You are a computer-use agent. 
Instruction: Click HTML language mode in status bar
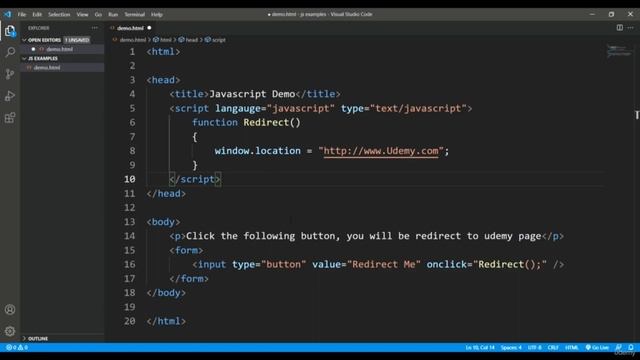point(571,347)
